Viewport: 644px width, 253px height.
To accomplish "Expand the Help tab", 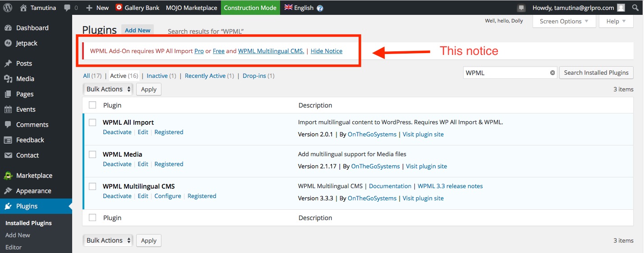I will point(616,21).
